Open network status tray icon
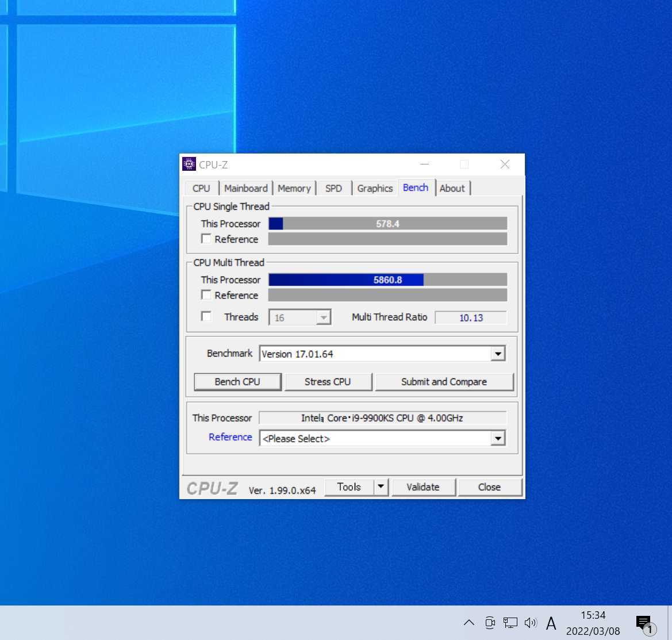This screenshot has height=640, width=672. point(510,622)
